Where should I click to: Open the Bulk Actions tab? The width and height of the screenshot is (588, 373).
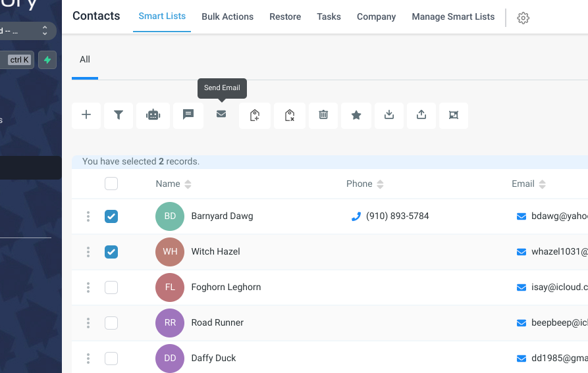coord(228,17)
